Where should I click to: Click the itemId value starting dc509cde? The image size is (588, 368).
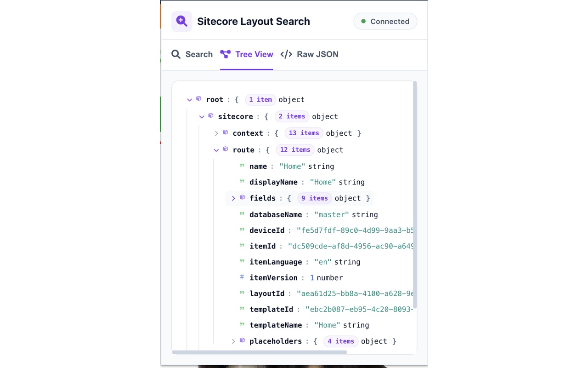(351, 247)
